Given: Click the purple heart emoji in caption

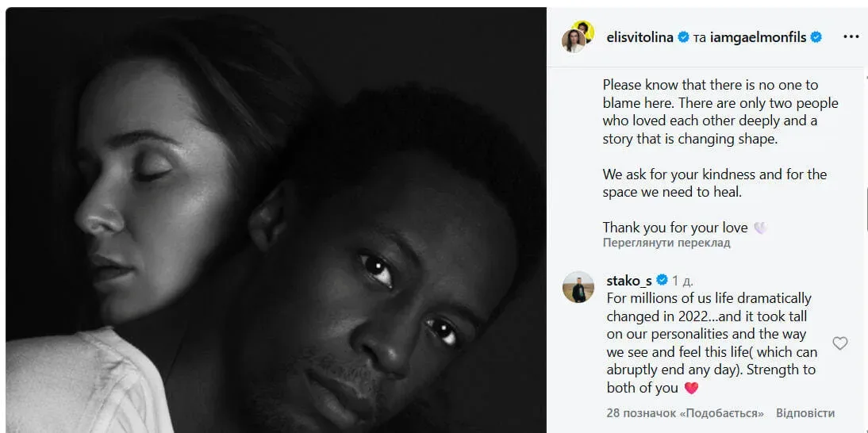Looking at the screenshot, I should [x=760, y=228].
